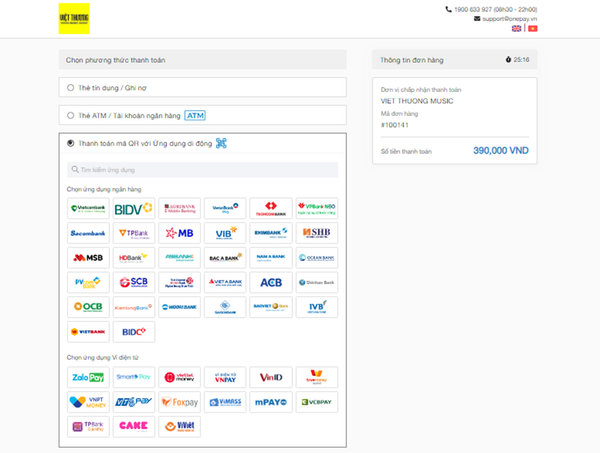Pick the VIB bank tile

[225, 233]
